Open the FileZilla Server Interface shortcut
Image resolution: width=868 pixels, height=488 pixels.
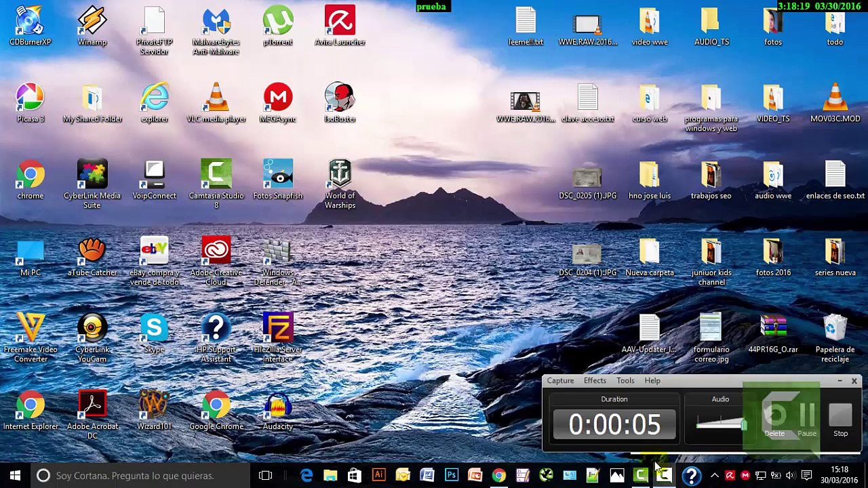278,337
